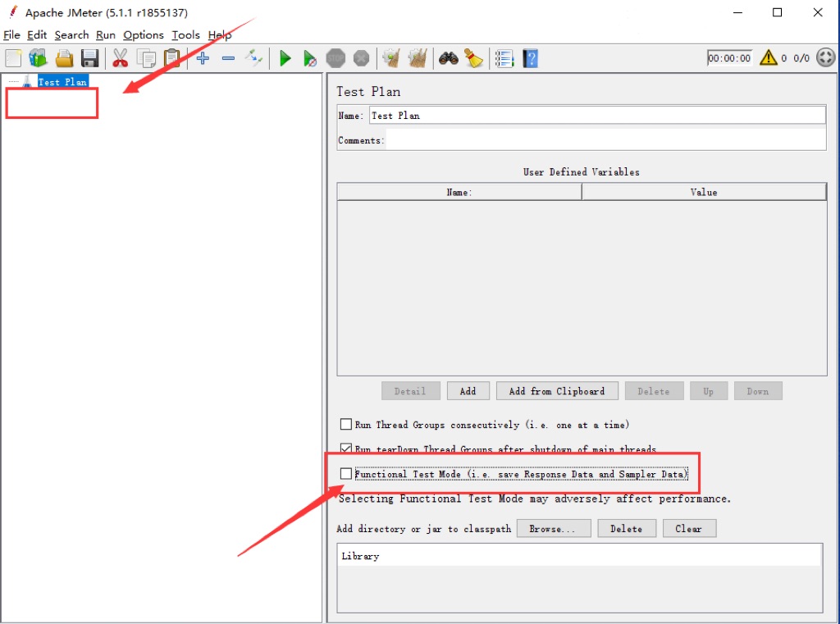Click the Clear classpath button

(x=689, y=529)
